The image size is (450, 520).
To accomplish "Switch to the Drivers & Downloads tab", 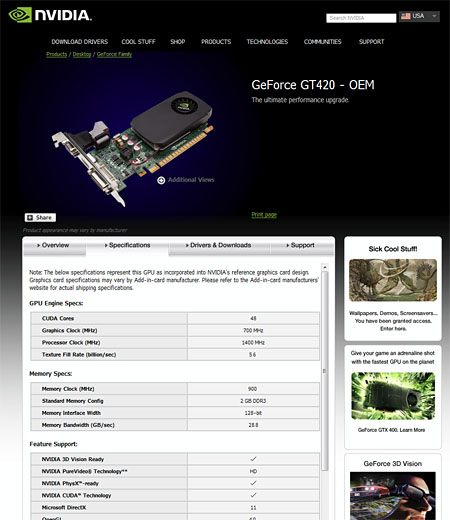I will [218, 246].
